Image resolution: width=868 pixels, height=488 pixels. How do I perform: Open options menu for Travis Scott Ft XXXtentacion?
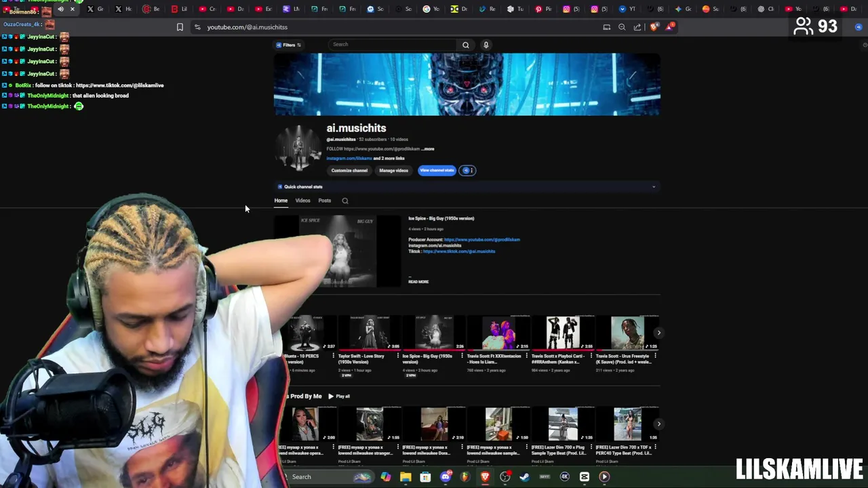tap(526, 356)
